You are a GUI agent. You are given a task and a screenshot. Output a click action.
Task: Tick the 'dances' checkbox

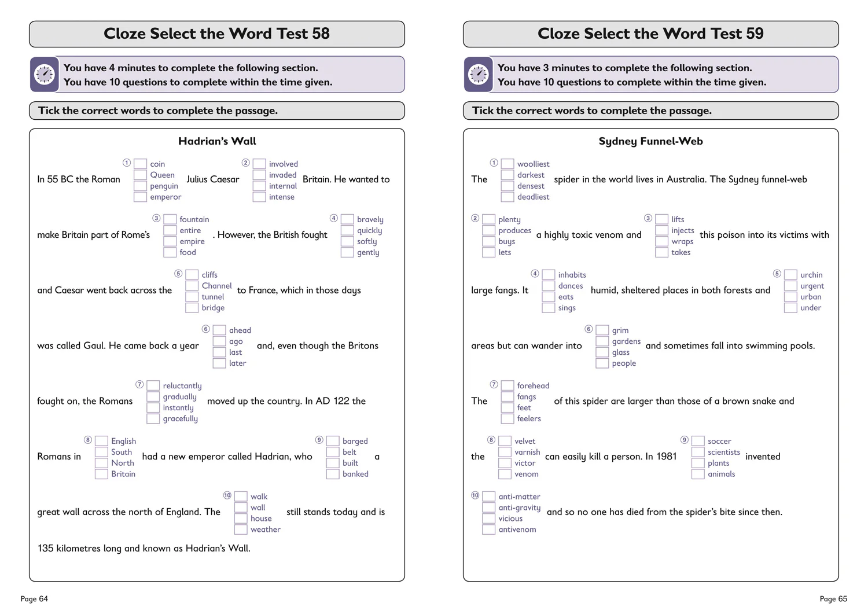[549, 286]
